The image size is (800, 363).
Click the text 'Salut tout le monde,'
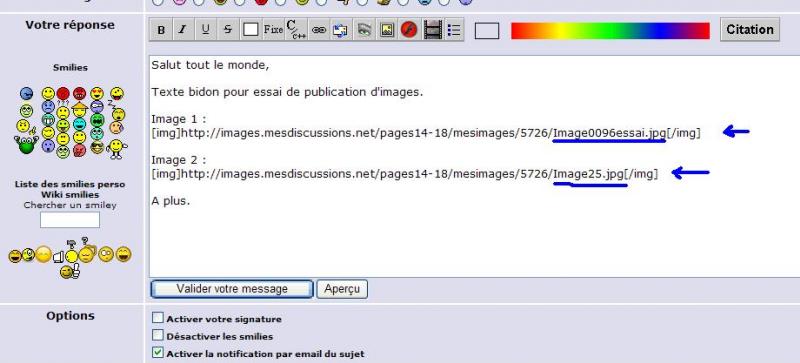pos(210,66)
